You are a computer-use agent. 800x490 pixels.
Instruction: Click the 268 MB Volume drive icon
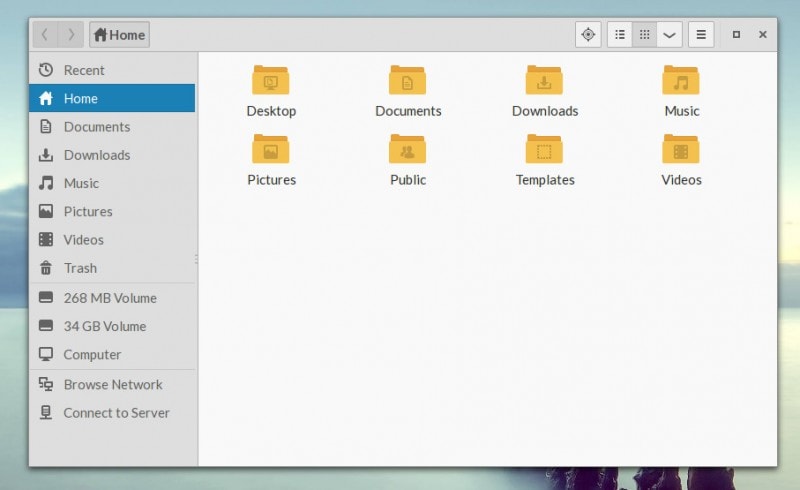46,297
